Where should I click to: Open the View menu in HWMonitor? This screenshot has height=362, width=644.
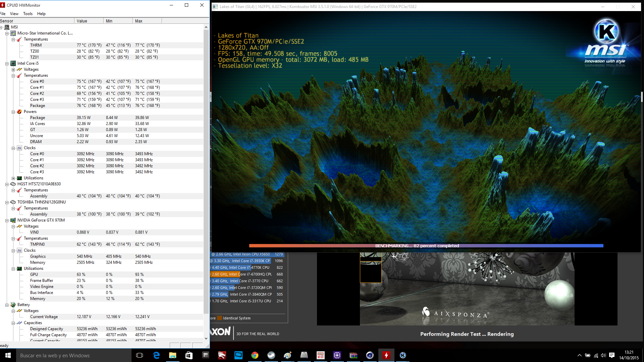coord(14,14)
